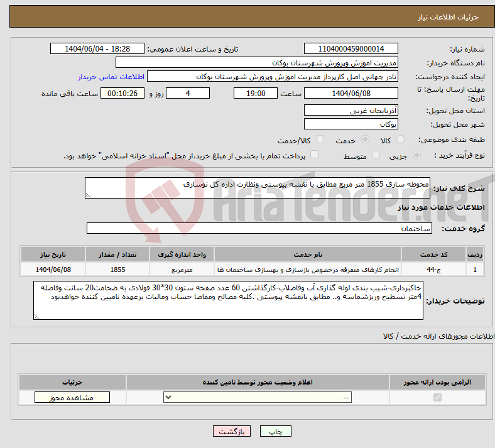
Task: Click the مشاهده مجوز button
Action: point(72,397)
